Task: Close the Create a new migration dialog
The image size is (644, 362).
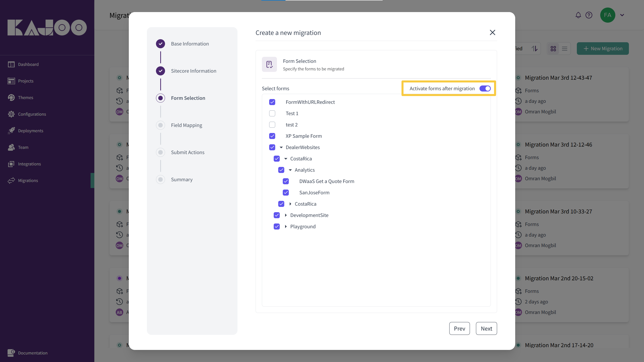Action: point(492,32)
